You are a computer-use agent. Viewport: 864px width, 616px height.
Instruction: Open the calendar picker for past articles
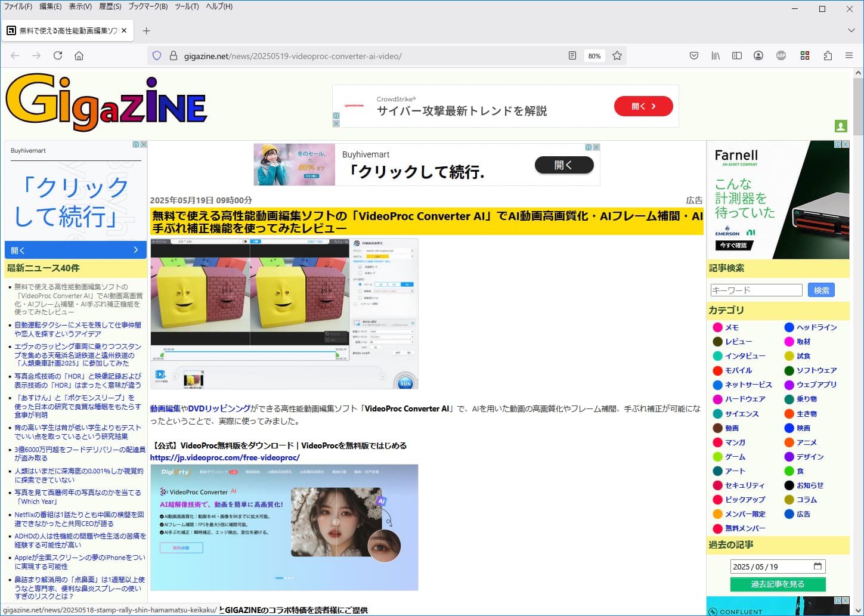click(817, 566)
